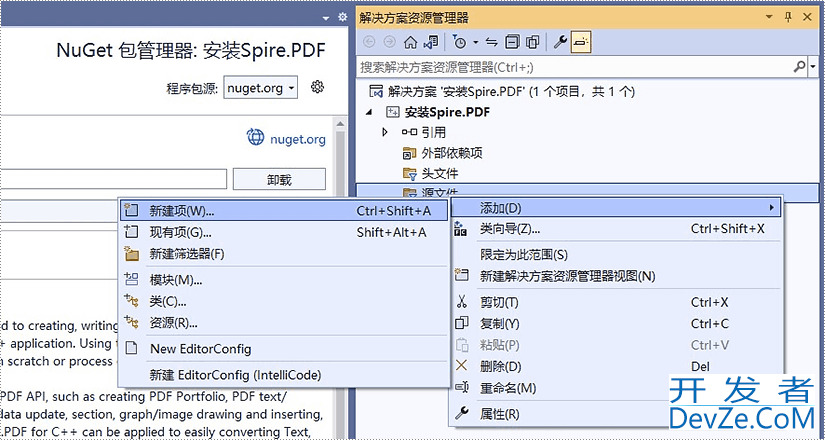Image resolution: width=825 pixels, height=440 pixels.
Task: Select 资源(R)... in the submenu
Action: 284,323
